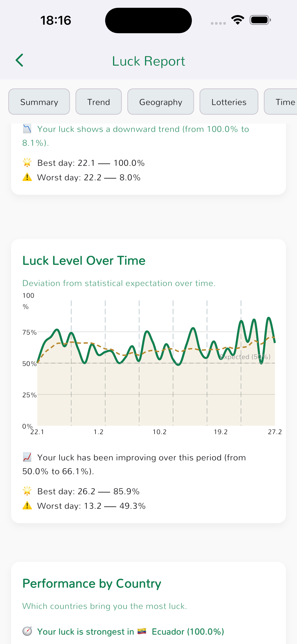The height and width of the screenshot is (644, 297).
Task: Tap the improving trend chart icon
Action: pyautogui.click(x=27, y=457)
